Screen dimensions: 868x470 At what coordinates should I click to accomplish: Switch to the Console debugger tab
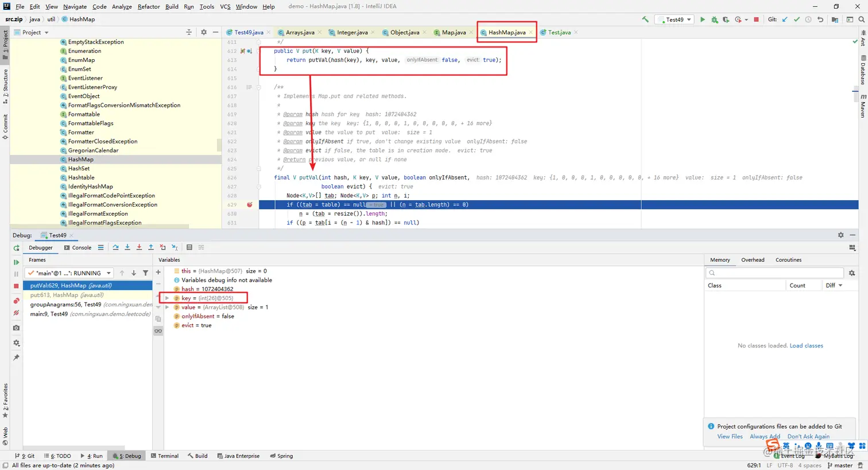click(77, 248)
